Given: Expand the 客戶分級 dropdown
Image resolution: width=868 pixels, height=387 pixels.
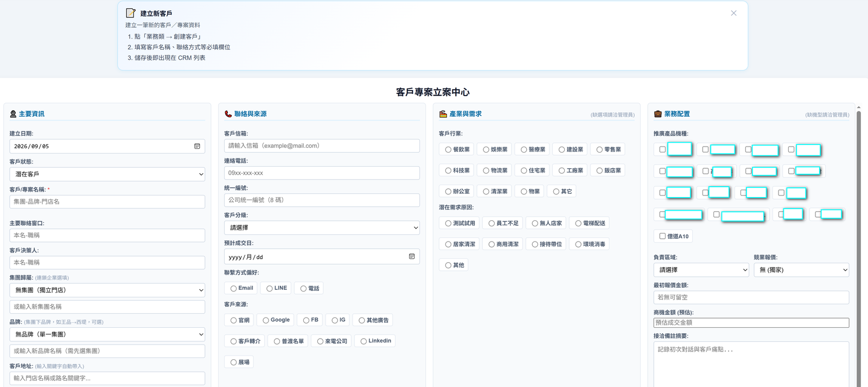Looking at the screenshot, I should click(322, 228).
